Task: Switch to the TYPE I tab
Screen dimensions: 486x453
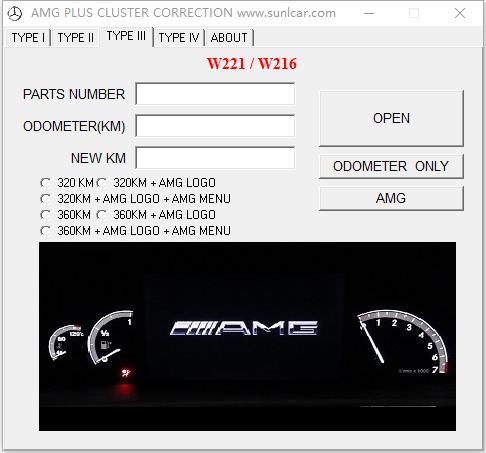Action: (x=28, y=38)
